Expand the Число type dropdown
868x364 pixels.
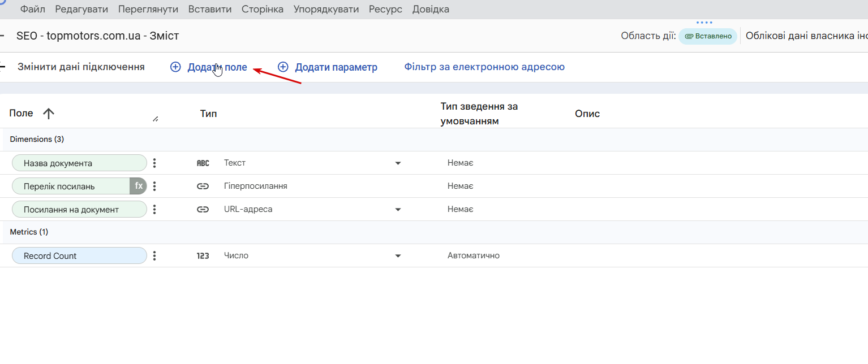tap(398, 255)
